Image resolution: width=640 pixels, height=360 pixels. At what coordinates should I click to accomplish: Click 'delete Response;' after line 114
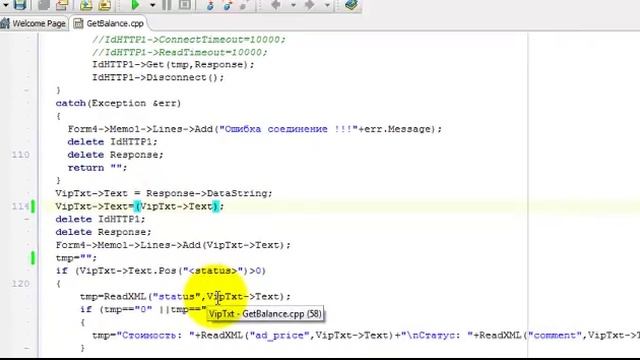103,232
